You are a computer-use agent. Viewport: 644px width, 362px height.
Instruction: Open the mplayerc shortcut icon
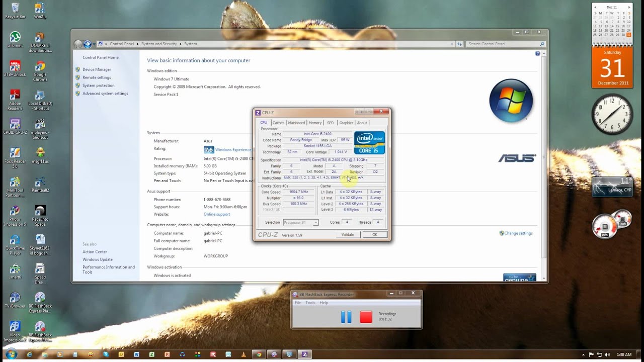[40, 129]
